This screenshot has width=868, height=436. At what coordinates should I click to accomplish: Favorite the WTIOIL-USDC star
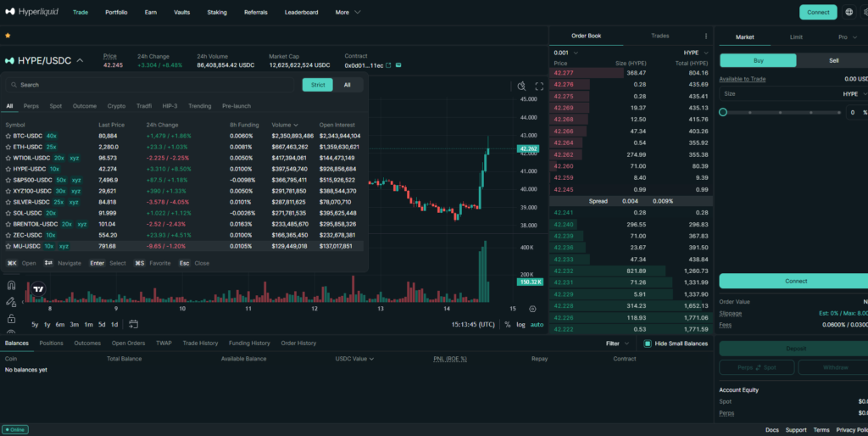(8, 158)
